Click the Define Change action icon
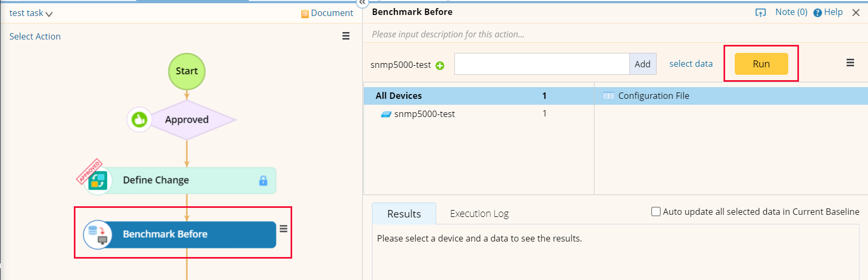Screen dimensions: 868x280 pos(98,181)
